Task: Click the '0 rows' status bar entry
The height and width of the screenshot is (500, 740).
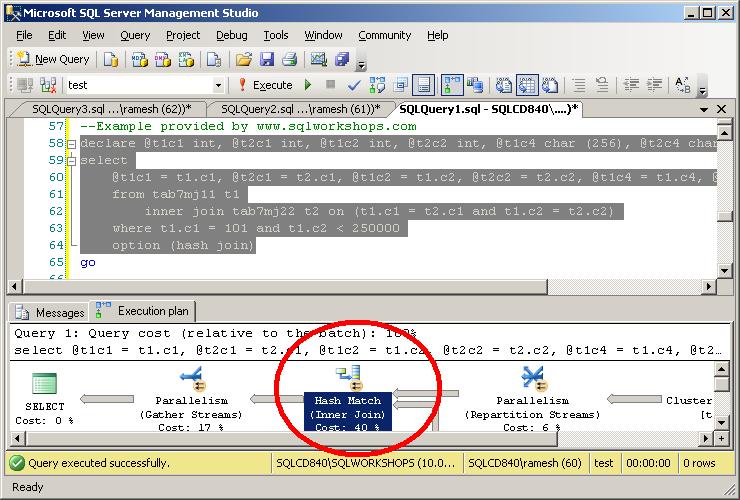Action: click(699, 463)
